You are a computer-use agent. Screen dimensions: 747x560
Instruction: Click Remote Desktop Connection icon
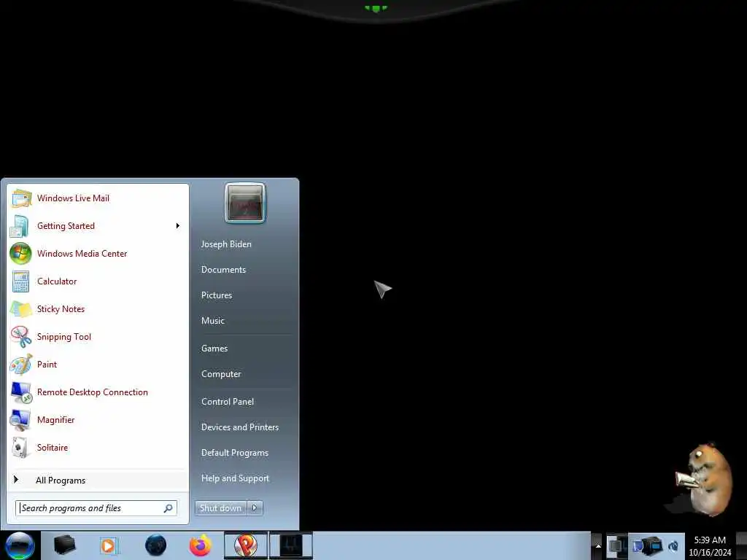pos(21,392)
